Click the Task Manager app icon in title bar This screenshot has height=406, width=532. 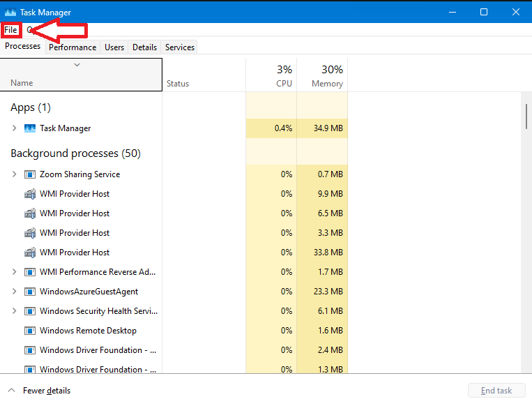coord(10,12)
